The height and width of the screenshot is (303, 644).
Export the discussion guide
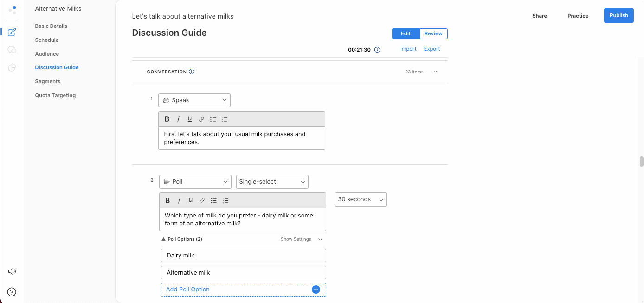pyautogui.click(x=431, y=49)
